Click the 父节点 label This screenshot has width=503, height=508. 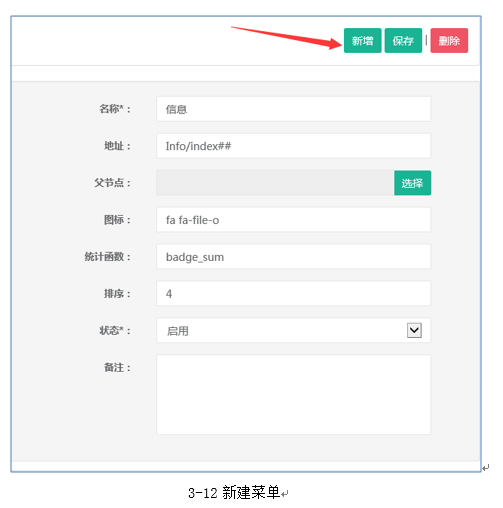point(112,183)
